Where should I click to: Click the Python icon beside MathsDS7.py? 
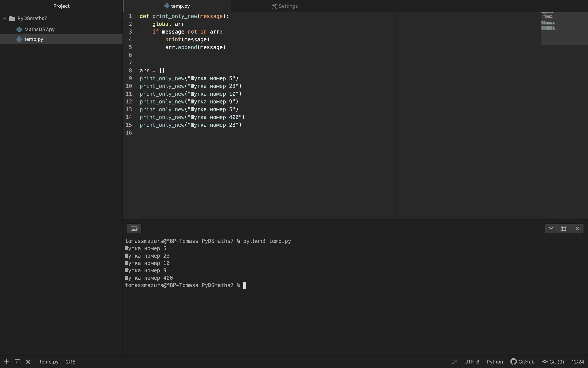click(x=19, y=29)
